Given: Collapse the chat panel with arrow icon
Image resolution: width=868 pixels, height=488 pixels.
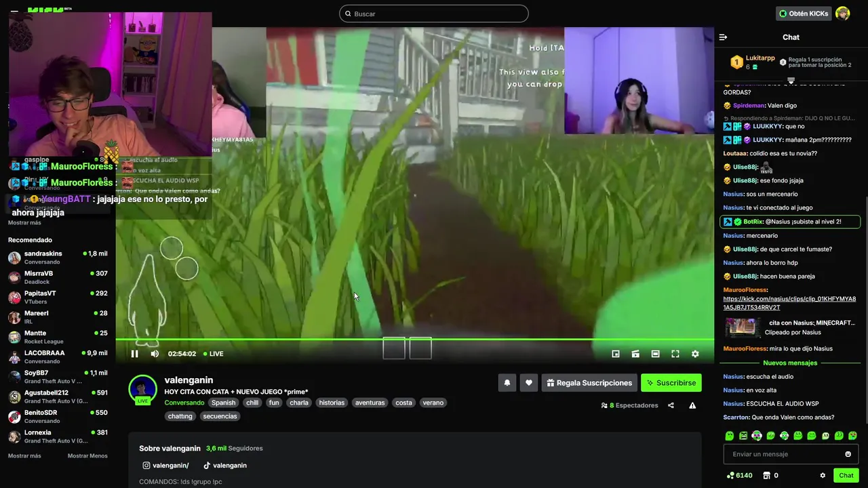Looking at the screenshot, I should click(x=723, y=37).
